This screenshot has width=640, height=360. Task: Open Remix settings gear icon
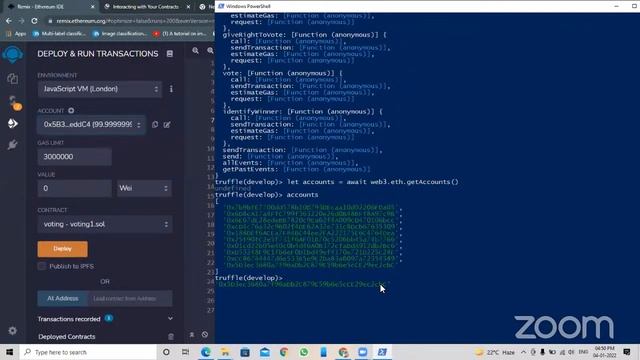pyautogui.click(x=13, y=331)
